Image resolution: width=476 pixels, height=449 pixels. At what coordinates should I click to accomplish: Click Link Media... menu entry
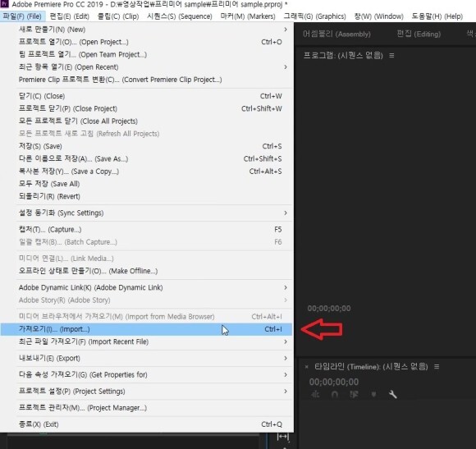146,259
